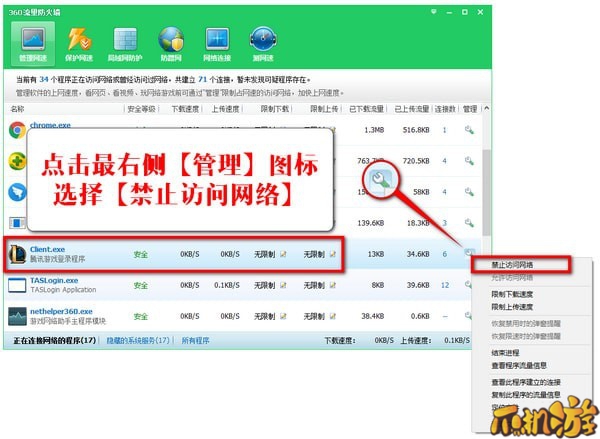Open the 防蹭网 globe shield icon
The image size is (600, 439).
171,39
